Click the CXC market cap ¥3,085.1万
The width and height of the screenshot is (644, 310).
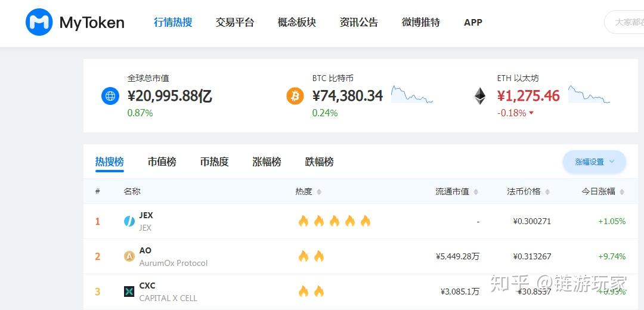click(x=460, y=292)
